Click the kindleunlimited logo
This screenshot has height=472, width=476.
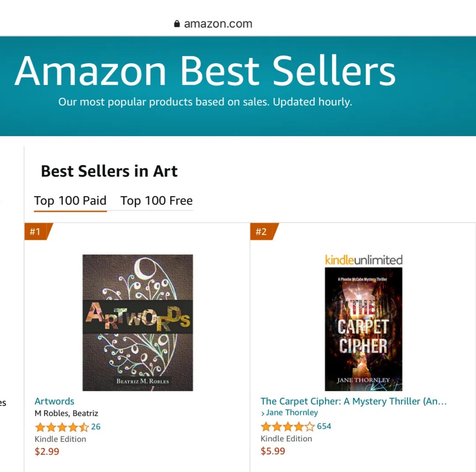[x=364, y=260]
